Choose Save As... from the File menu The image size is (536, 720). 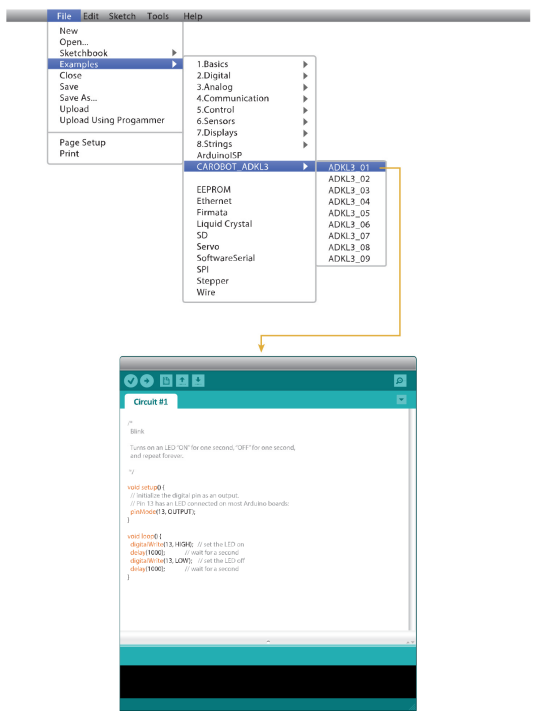point(115,97)
